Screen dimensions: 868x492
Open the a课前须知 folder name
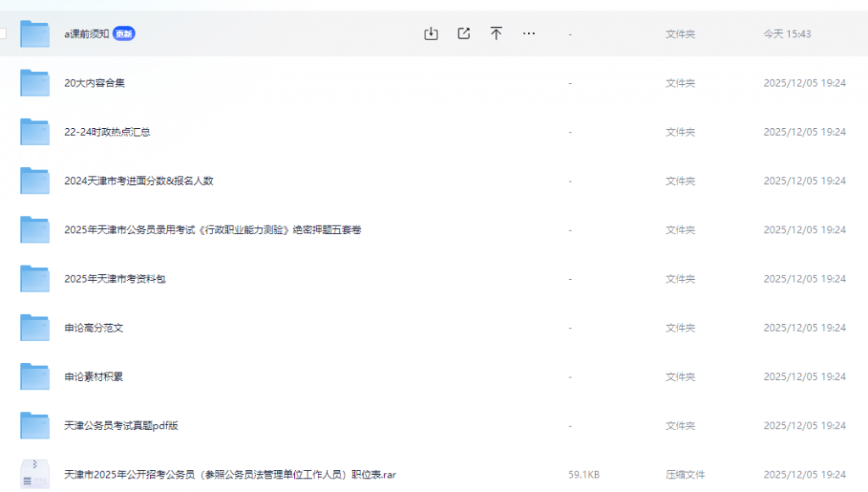point(86,34)
